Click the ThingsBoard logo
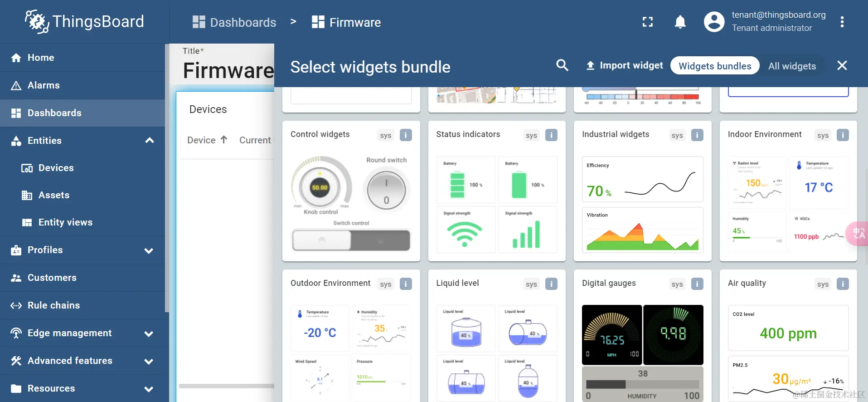 pyautogui.click(x=84, y=21)
